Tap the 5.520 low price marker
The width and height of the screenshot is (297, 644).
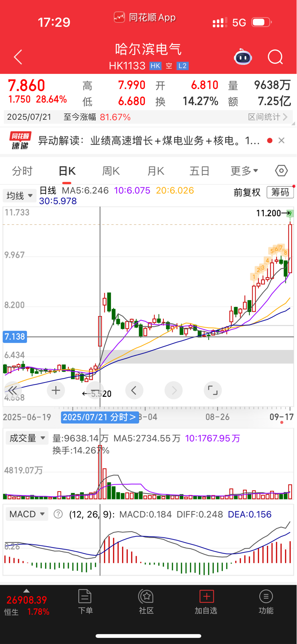click(x=101, y=394)
